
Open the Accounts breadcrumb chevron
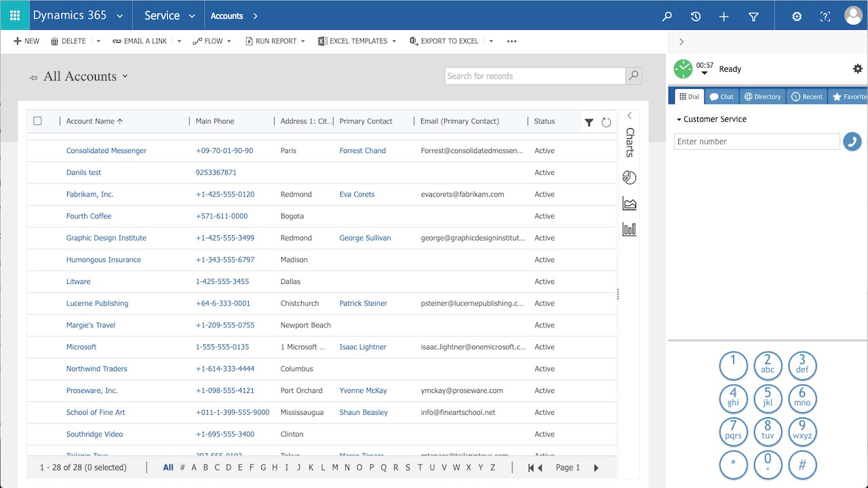click(x=255, y=16)
